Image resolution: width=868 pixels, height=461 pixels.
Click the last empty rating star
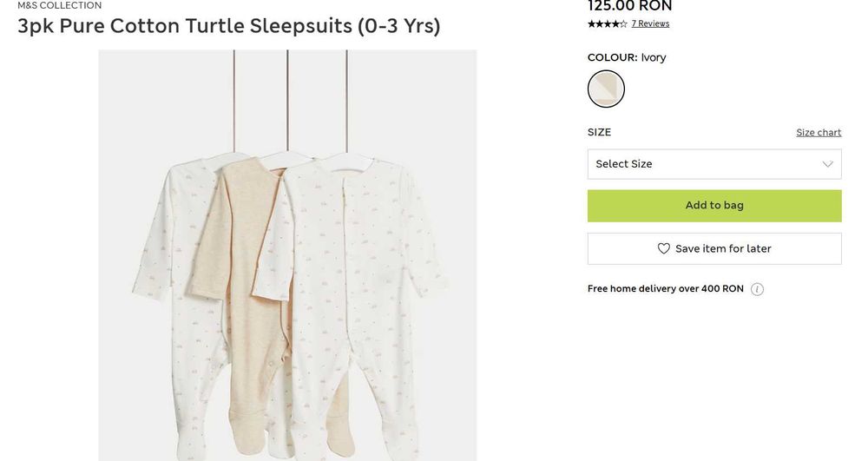(623, 23)
